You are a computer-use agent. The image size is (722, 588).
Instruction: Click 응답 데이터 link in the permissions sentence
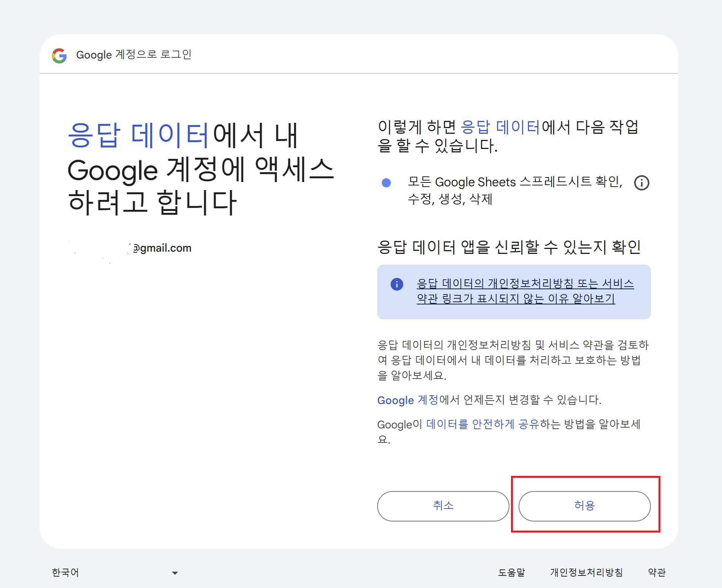(500, 127)
